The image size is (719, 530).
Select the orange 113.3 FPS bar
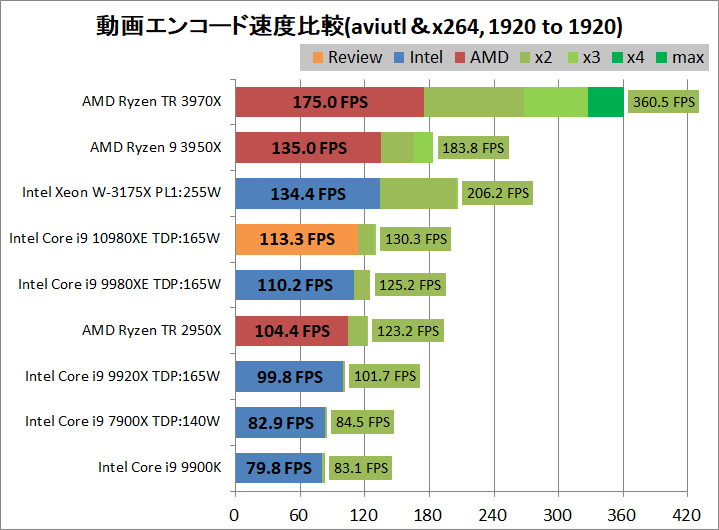297,239
